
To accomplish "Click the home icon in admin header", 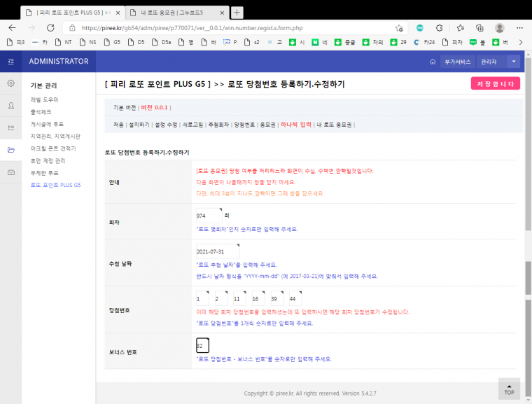I will tap(433, 62).
